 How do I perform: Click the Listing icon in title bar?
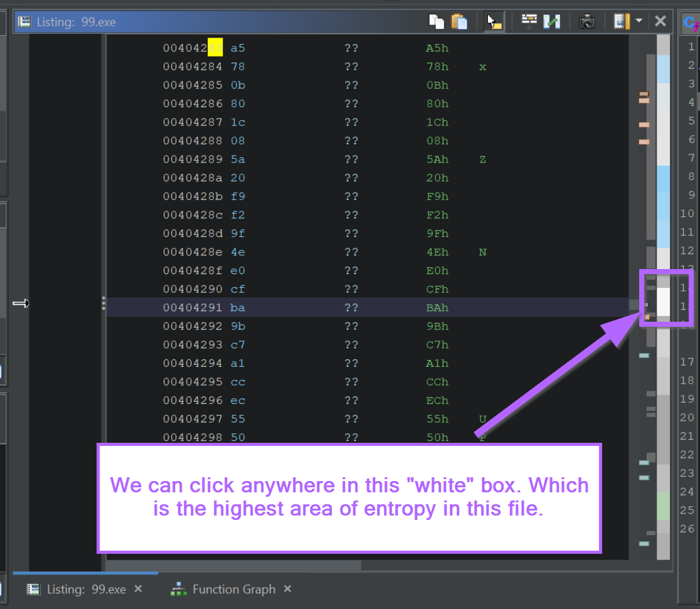coord(24,22)
